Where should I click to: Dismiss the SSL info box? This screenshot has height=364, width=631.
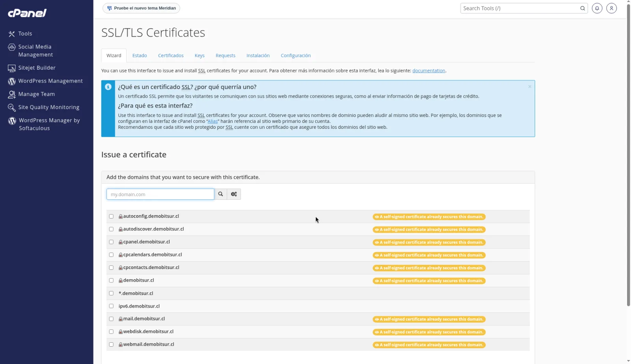tap(530, 87)
